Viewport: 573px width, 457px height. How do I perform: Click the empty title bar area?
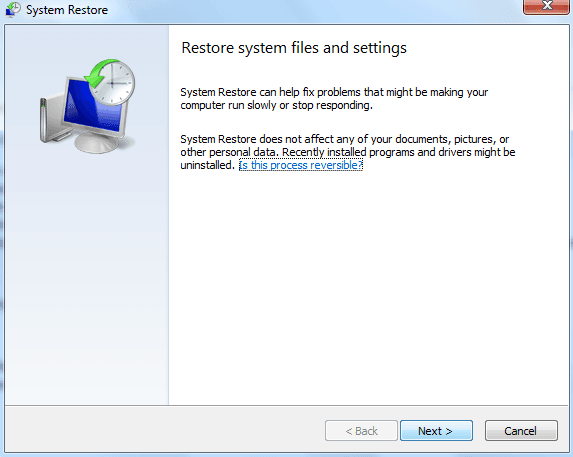tap(314, 10)
